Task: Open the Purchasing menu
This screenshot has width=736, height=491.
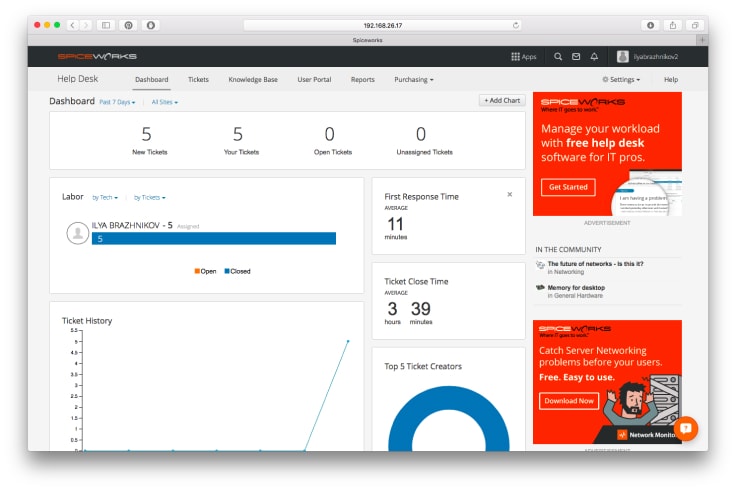Action: tap(413, 79)
